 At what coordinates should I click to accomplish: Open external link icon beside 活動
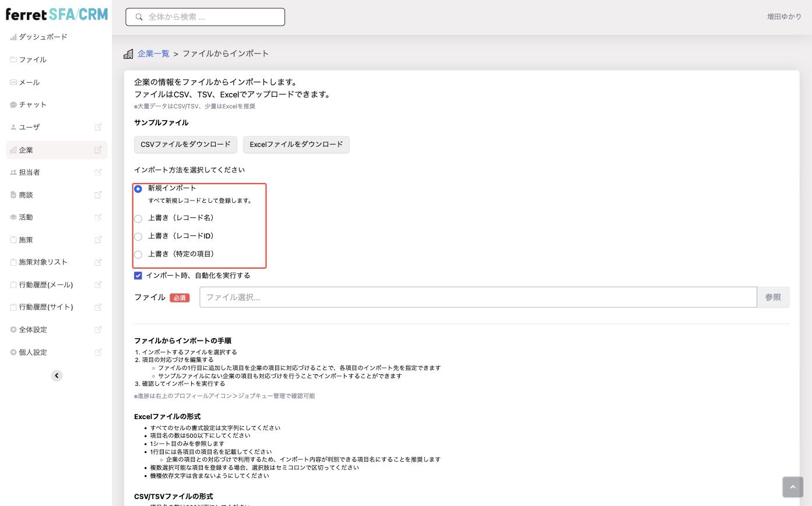click(x=98, y=217)
